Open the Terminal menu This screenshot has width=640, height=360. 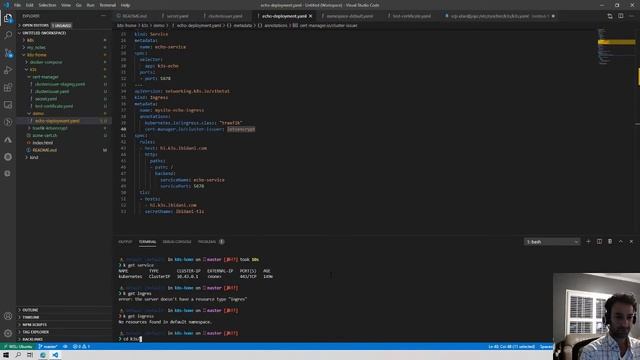point(108,5)
